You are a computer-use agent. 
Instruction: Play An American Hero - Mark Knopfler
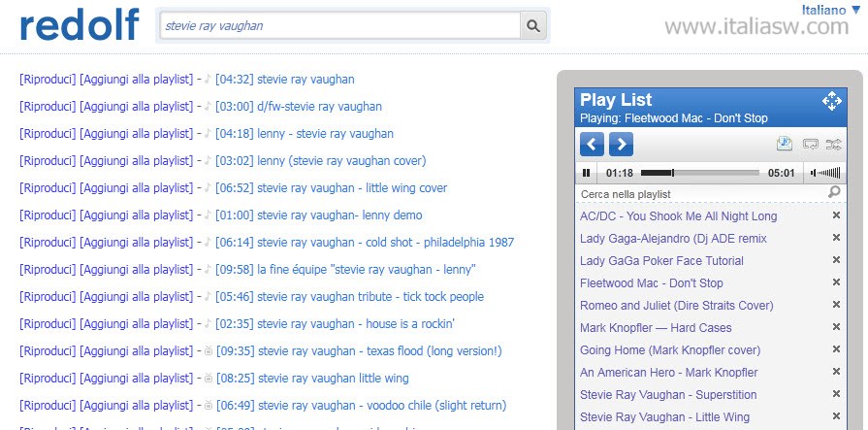pos(669,373)
